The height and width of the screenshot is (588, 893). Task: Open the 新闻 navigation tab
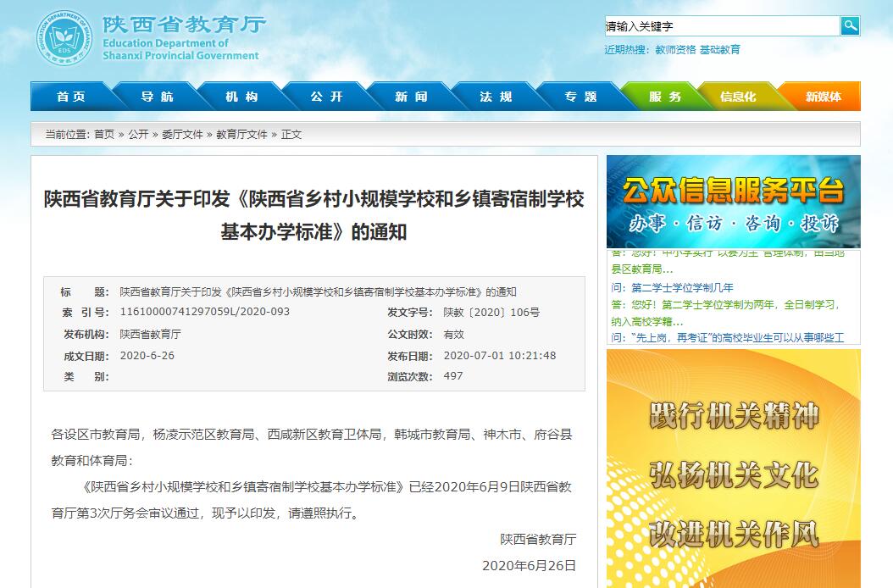point(411,97)
